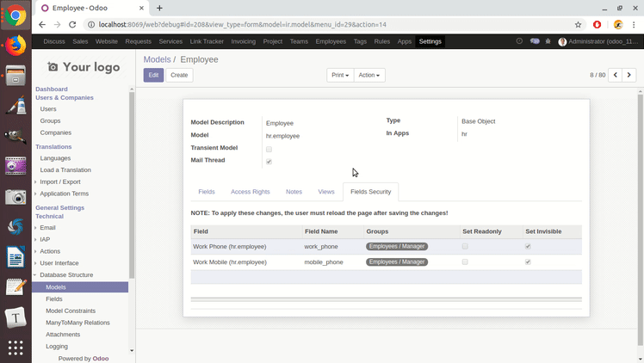Open a new browser tab
Viewport: 644px width, 363px height.
[159, 8]
